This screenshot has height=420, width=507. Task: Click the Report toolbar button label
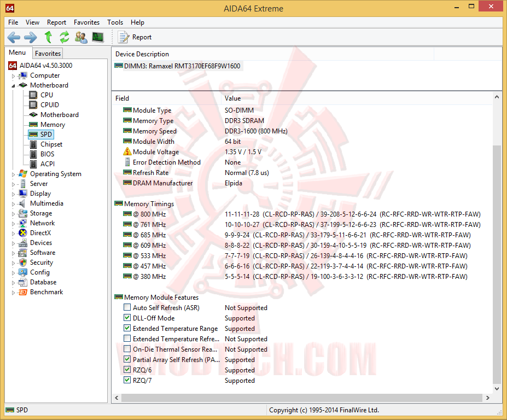tap(142, 37)
